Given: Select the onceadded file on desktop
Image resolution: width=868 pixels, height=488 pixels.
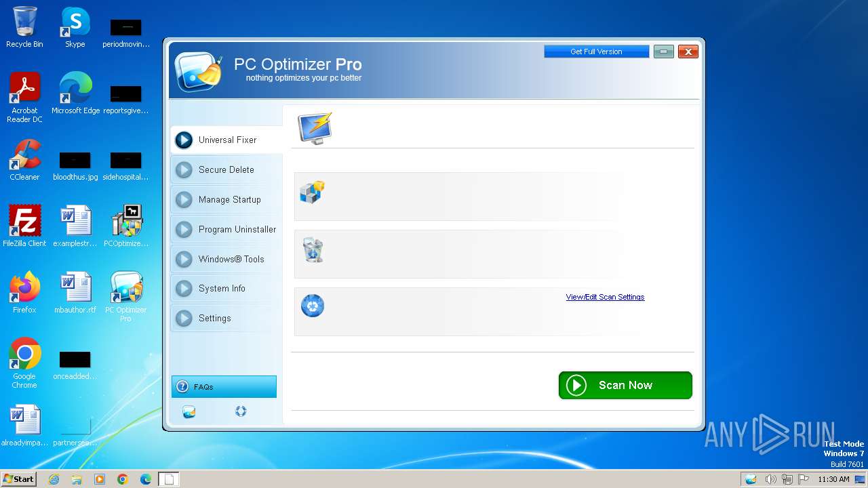Looking at the screenshot, I should point(75,365).
